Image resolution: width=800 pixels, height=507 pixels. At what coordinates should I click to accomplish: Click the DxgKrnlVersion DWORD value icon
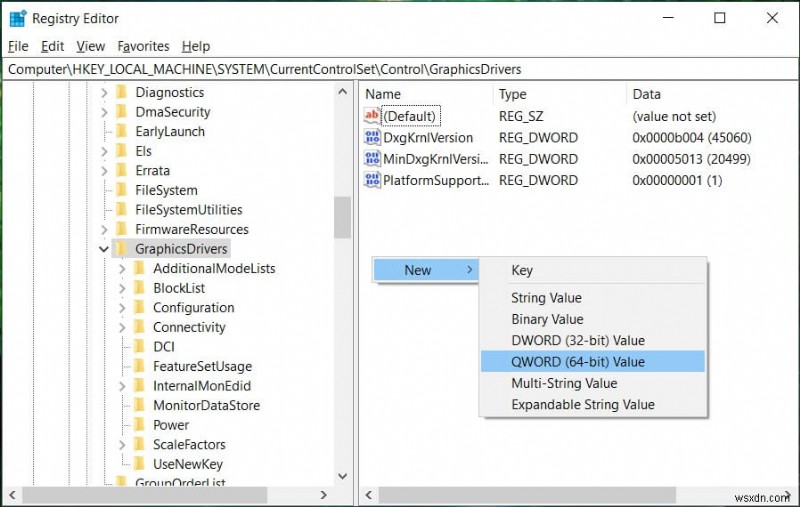point(372,138)
